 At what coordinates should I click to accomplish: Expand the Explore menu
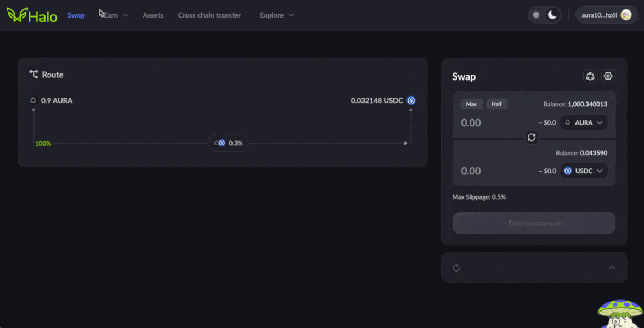click(x=277, y=15)
